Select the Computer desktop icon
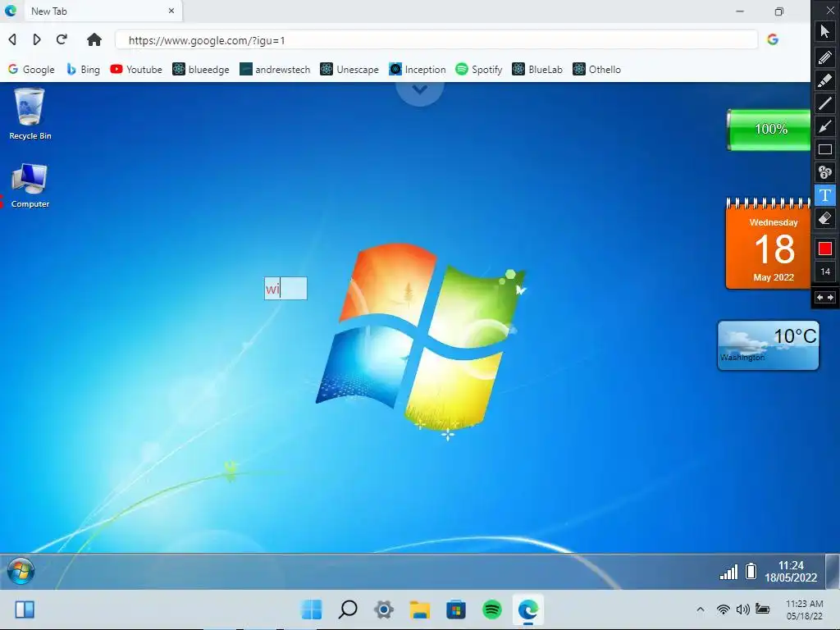This screenshot has width=840, height=630. (x=30, y=185)
